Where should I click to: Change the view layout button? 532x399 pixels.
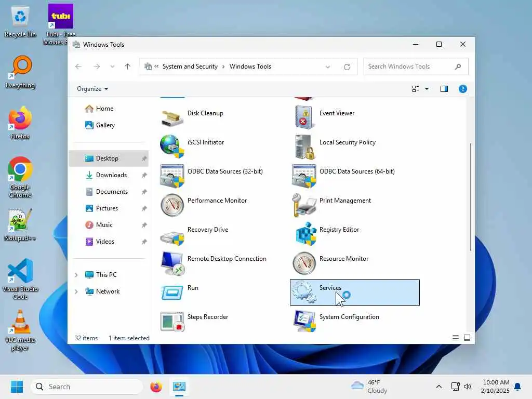click(415, 89)
